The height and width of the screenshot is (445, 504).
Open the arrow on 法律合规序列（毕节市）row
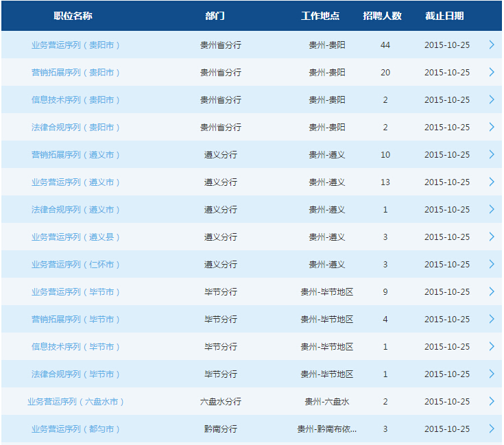pyautogui.click(x=491, y=374)
